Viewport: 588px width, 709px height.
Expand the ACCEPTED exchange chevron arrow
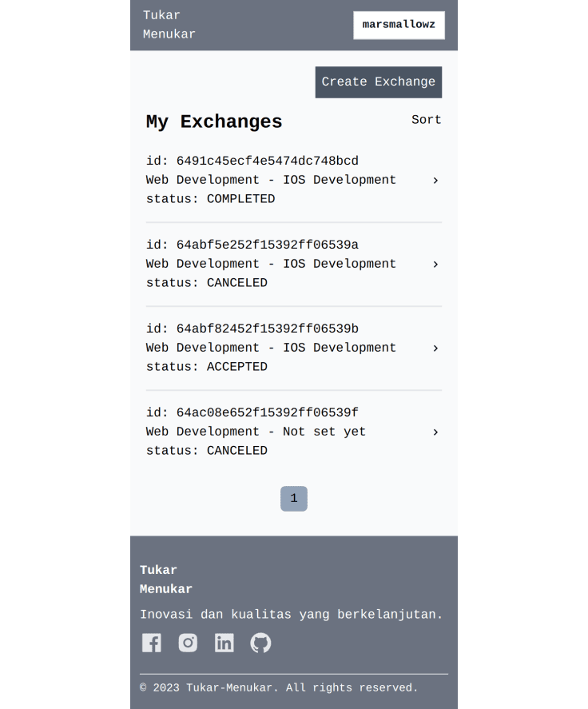(435, 349)
